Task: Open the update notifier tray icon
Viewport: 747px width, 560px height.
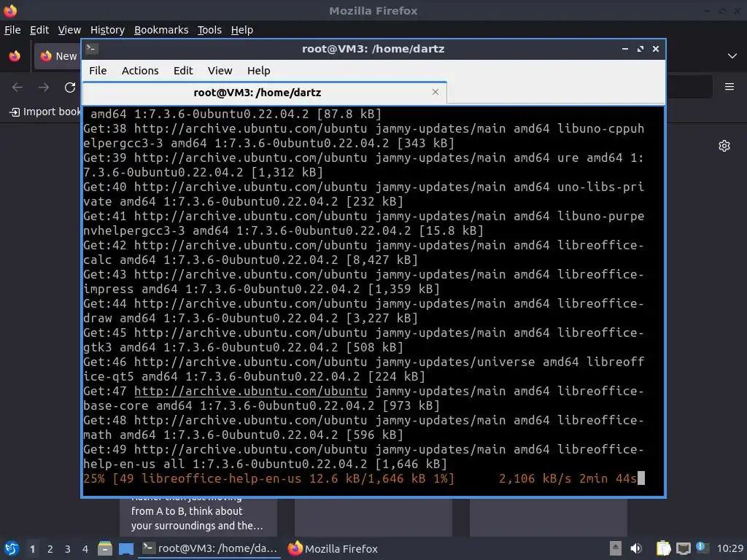Action: (x=702, y=548)
